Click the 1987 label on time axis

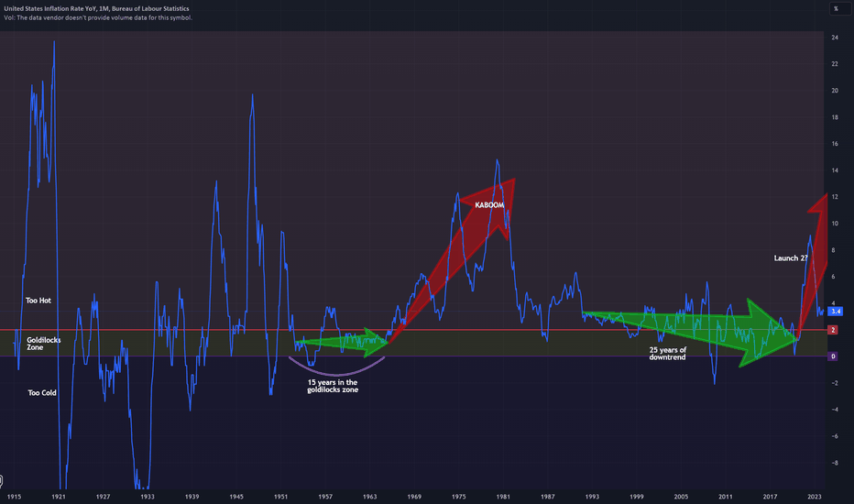pyautogui.click(x=547, y=497)
